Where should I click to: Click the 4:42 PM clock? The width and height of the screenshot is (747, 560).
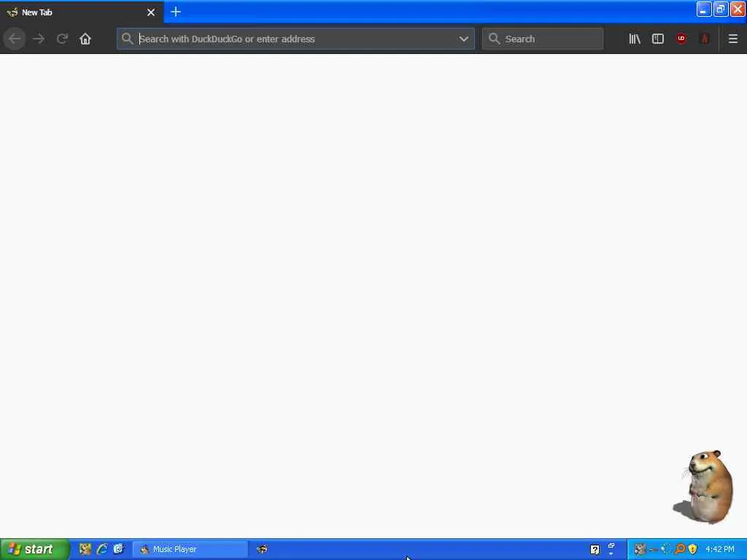coord(720,549)
